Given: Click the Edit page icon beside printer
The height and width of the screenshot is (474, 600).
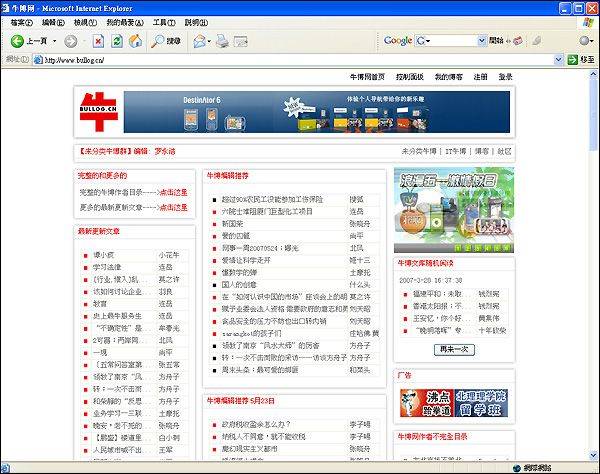Looking at the screenshot, I should (x=241, y=41).
